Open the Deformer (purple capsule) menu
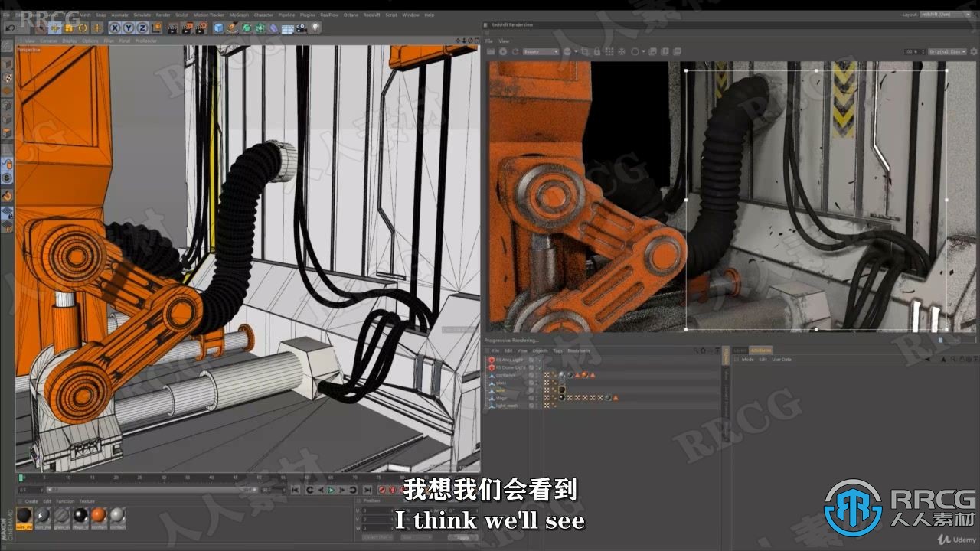This screenshot has height=551, width=980. (x=273, y=28)
